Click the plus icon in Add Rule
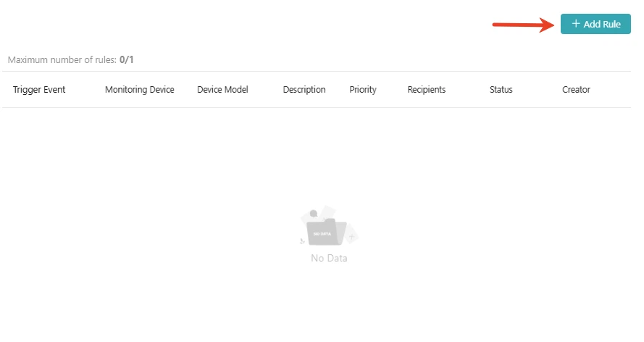 (x=576, y=24)
